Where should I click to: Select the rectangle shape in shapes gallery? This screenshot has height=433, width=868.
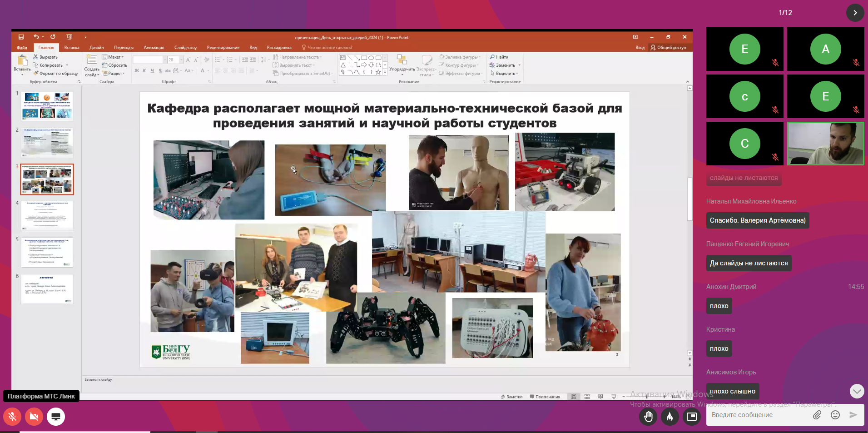(364, 58)
